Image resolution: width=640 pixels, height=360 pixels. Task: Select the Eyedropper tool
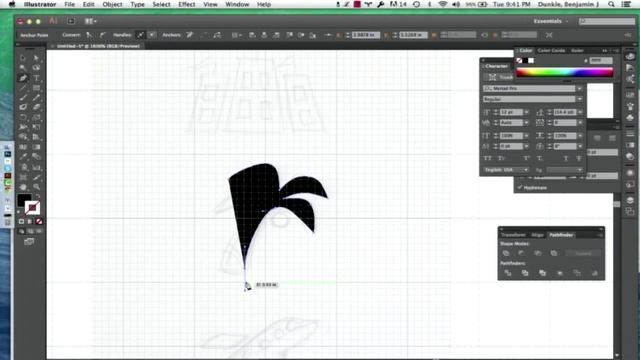(23, 157)
